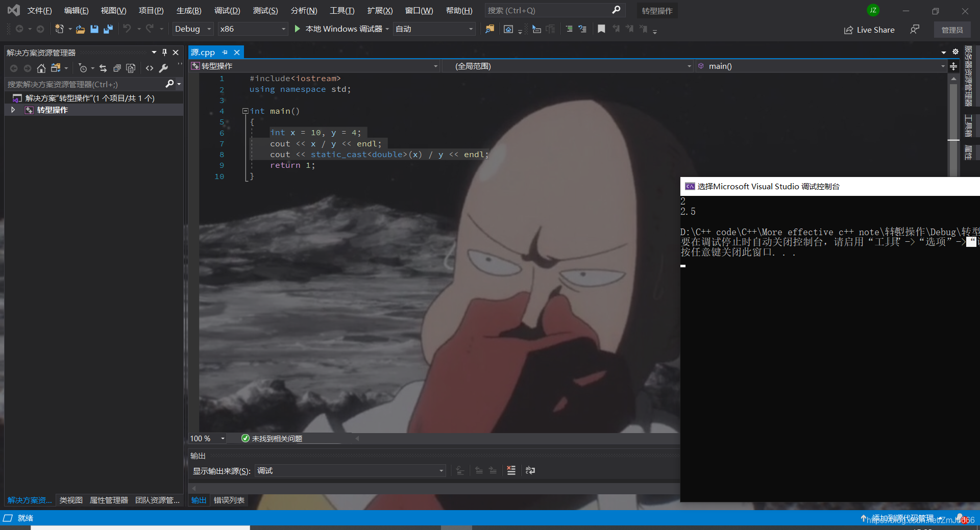Click the Save All icon
Screen dimensions: 980x530
(x=108, y=29)
